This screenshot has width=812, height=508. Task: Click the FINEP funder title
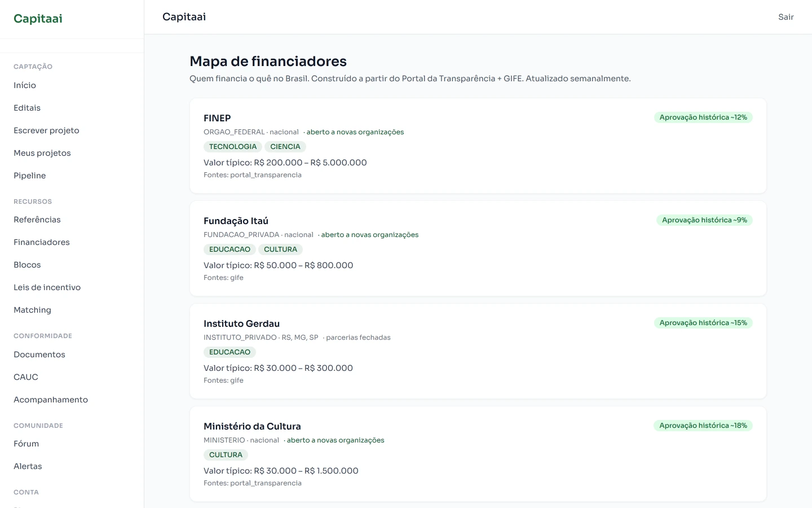pos(217,118)
